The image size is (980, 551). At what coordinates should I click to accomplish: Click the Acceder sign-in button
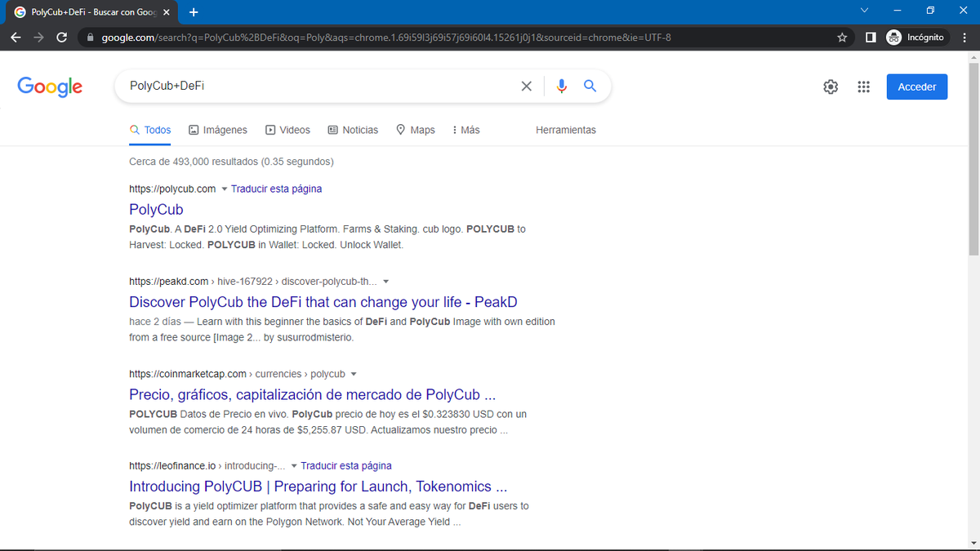tap(917, 87)
